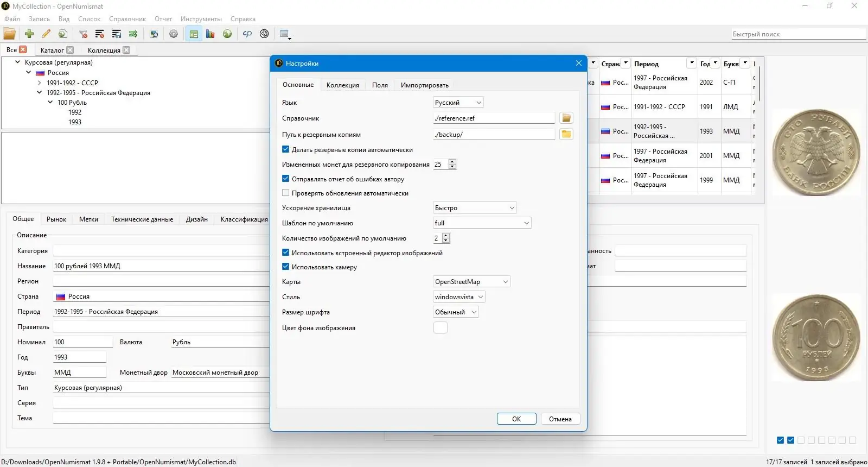
Task: Open the Стиль windowsvista dropdown
Action: point(459,296)
